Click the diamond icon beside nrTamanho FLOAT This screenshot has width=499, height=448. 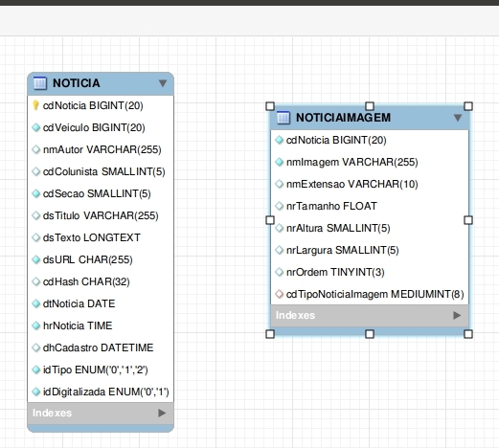[280, 206]
